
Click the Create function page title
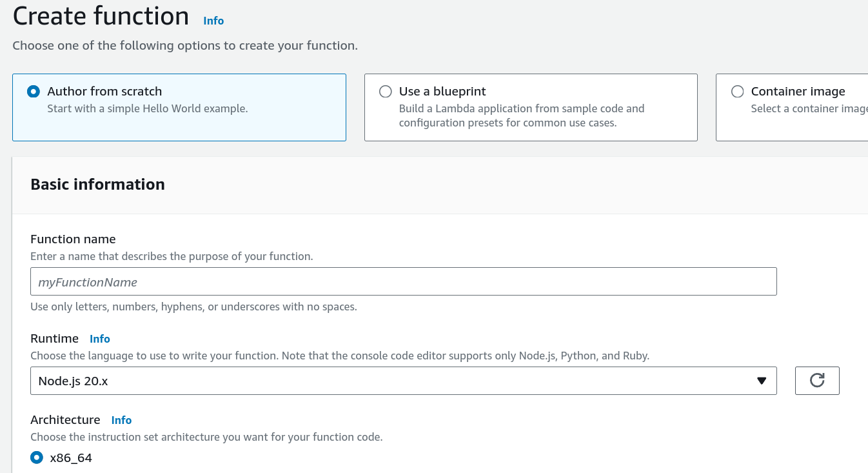(x=100, y=15)
